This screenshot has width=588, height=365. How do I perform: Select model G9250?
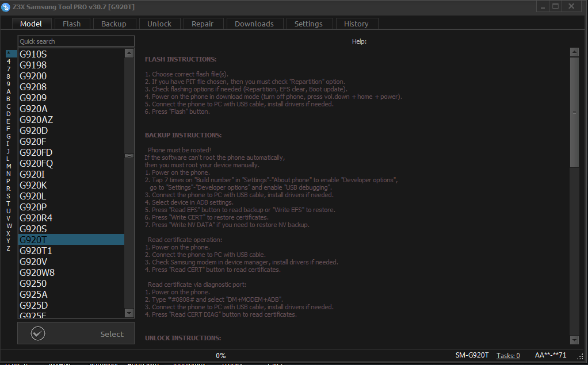[71, 283]
